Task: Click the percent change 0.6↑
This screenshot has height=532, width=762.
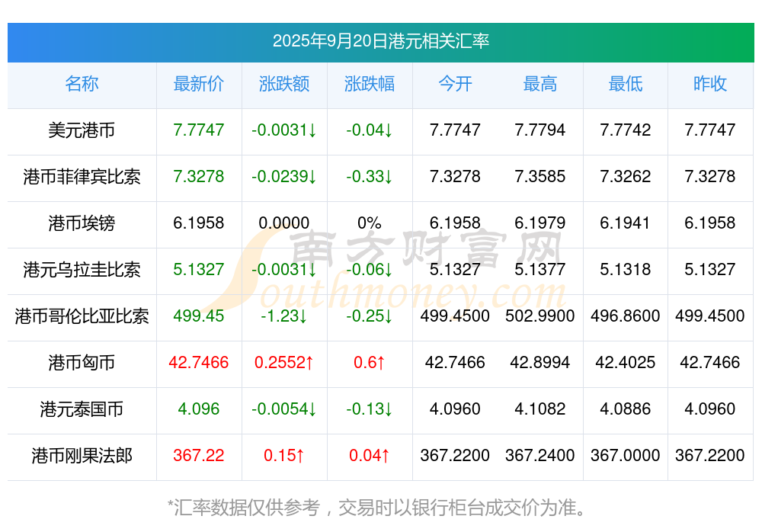Action: pyautogui.click(x=370, y=362)
